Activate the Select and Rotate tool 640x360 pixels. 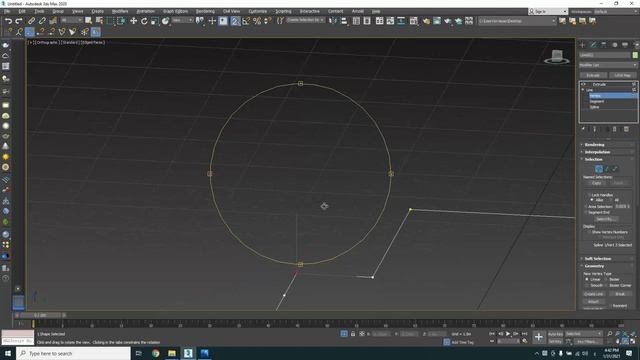point(144,21)
